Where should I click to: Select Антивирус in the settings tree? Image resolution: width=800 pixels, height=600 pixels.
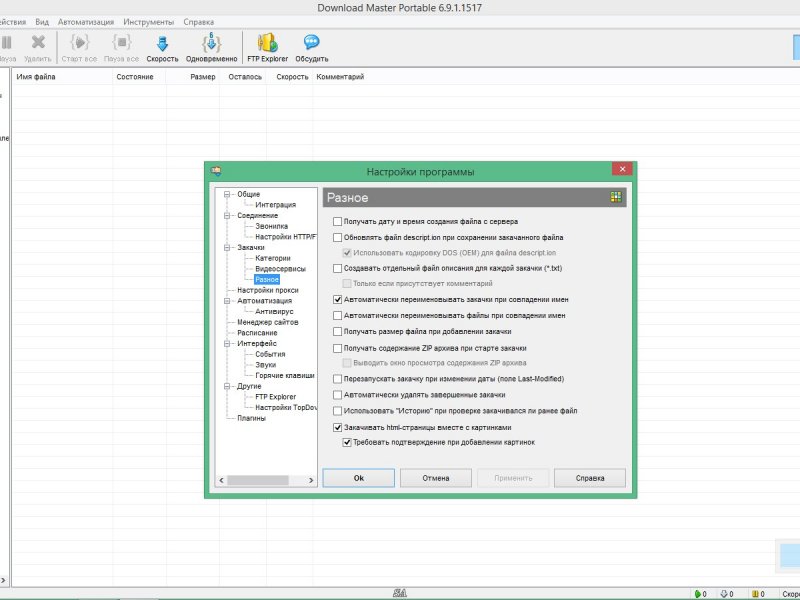pos(274,311)
